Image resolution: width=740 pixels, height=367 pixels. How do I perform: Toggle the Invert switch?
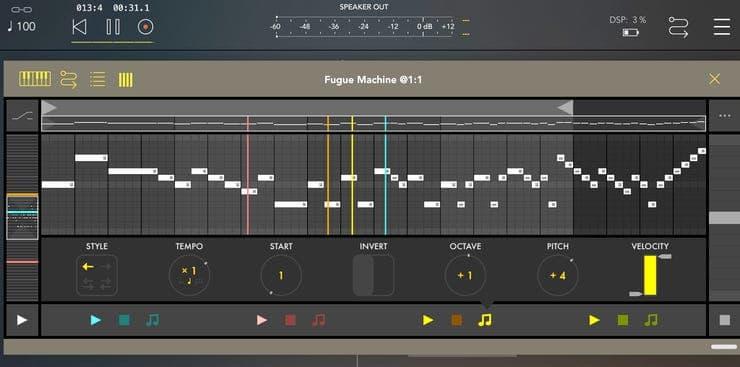coord(373,275)
